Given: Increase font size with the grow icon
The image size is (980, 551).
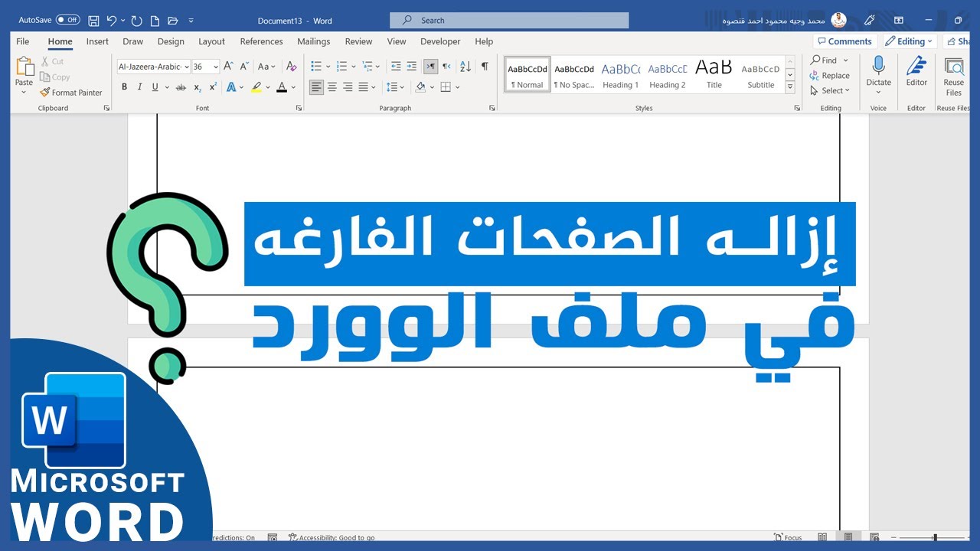Looking at the screenshot, I should tap(228, 67).
